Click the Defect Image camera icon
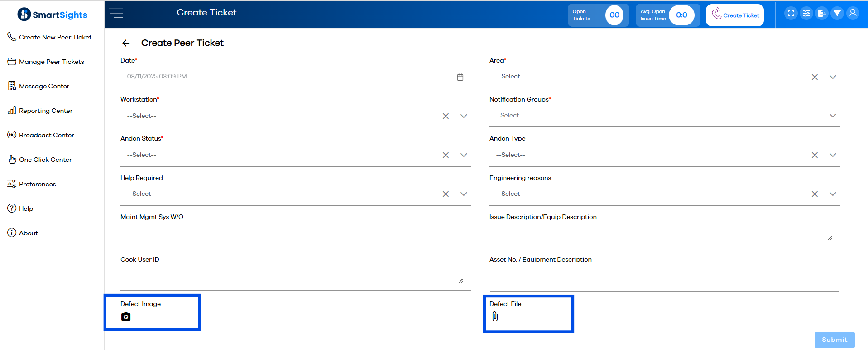This screenshot has width=868, height=350. tap(126, 317)
